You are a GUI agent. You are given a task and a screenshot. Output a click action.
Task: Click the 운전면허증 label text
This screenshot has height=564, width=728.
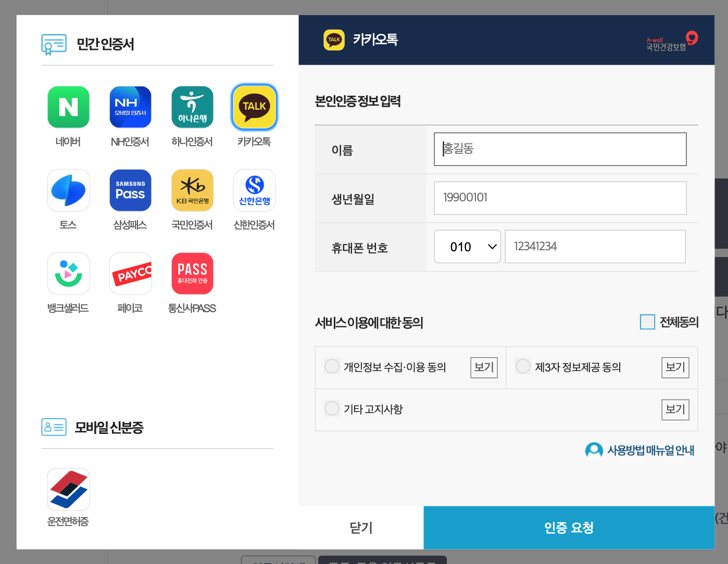(x=68, y=521)
